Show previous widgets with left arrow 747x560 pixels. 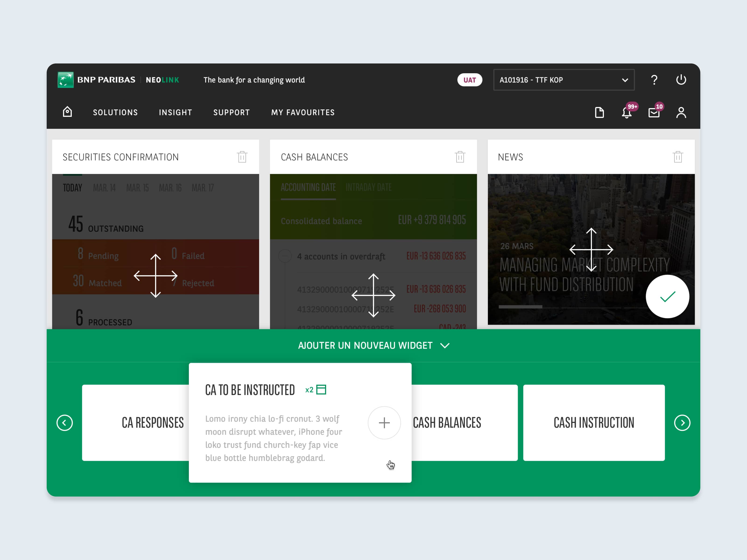point(64,423)
